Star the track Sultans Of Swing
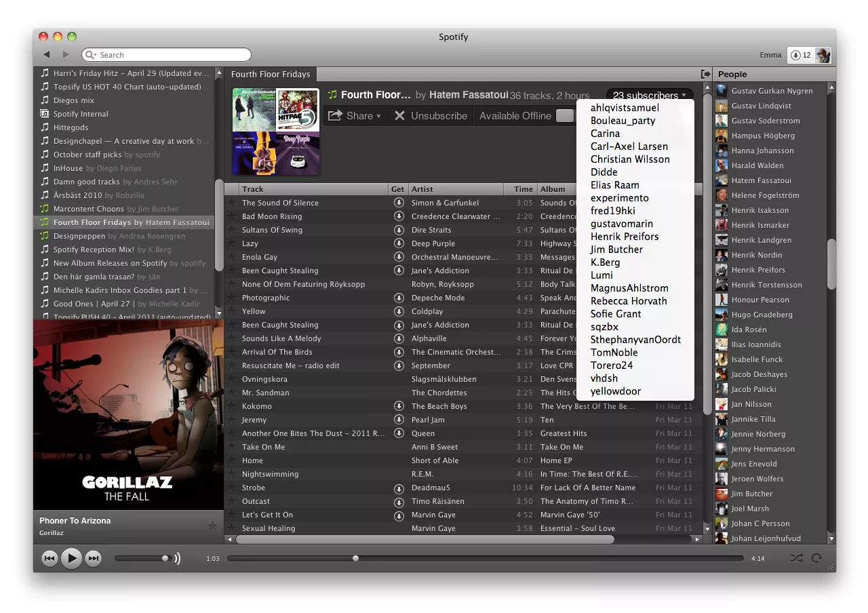 point(231,230)
